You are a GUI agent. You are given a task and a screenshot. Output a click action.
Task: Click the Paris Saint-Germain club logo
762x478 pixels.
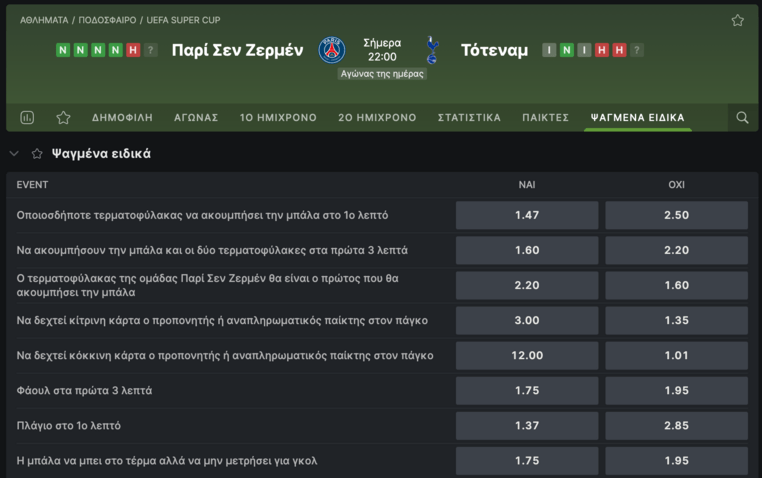(x=332, y=50)
